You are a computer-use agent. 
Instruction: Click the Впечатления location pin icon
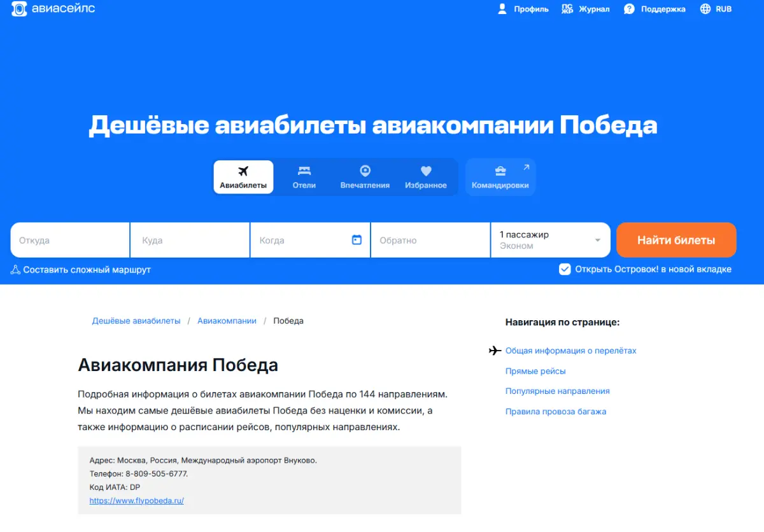coord(365,171)
